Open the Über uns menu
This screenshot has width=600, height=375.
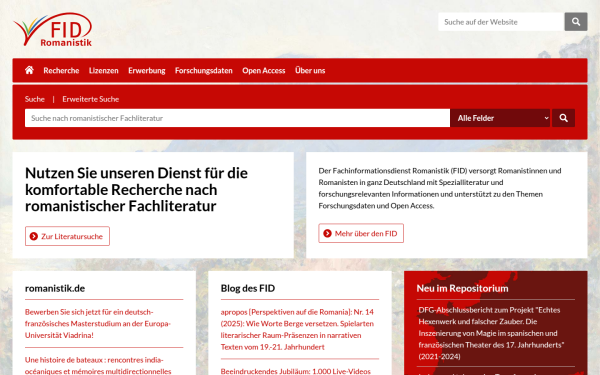[310, 70]
